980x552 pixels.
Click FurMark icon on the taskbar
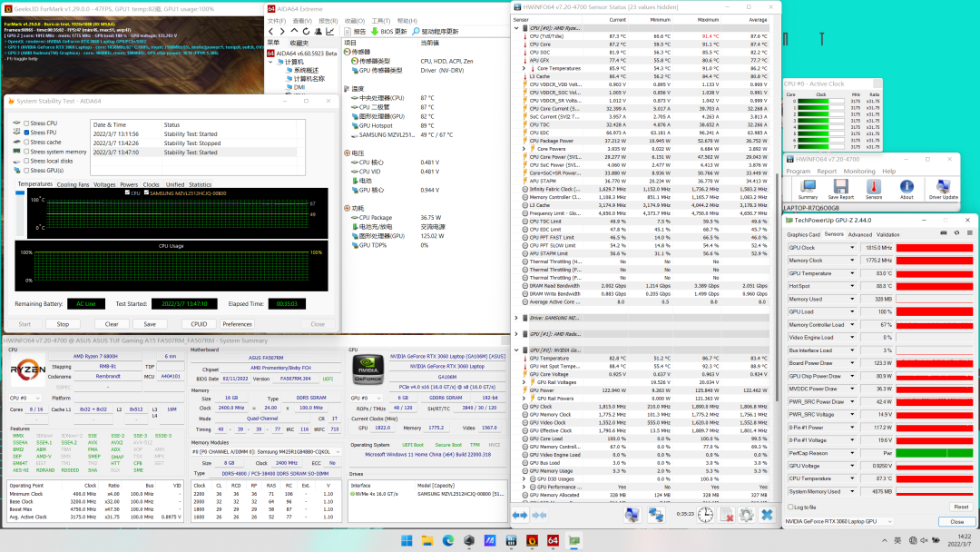tap(532, 541)
